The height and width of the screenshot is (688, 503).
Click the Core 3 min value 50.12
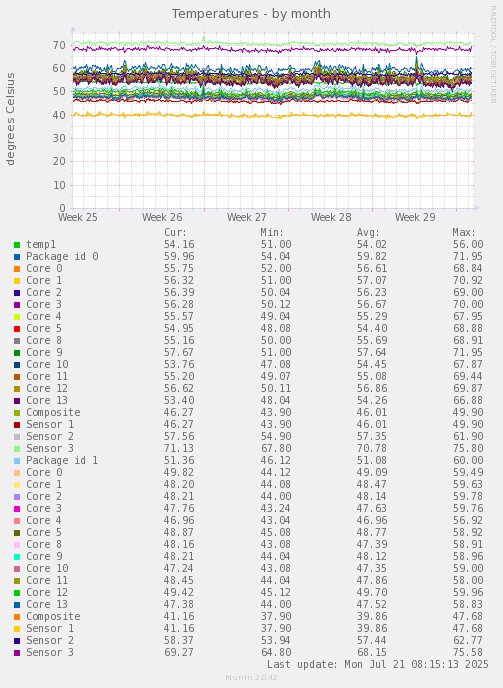(276, 305)
